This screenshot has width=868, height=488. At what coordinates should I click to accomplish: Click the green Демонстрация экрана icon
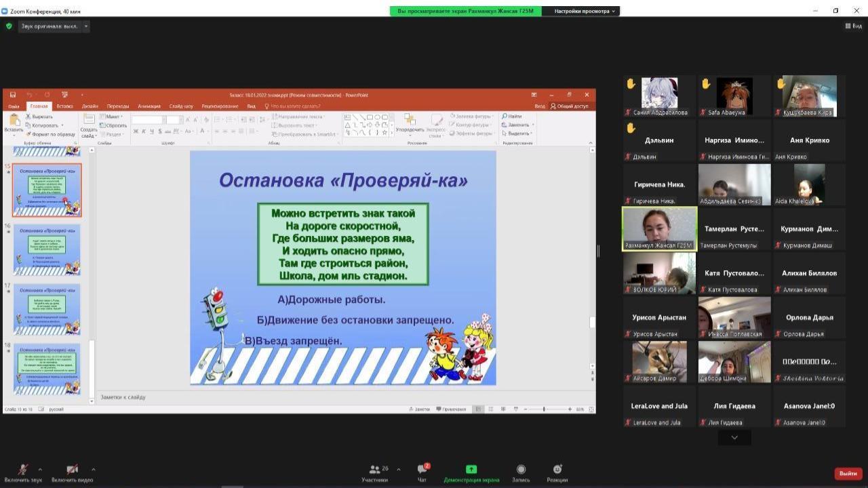pyautogui.click(x=471, y=470)
